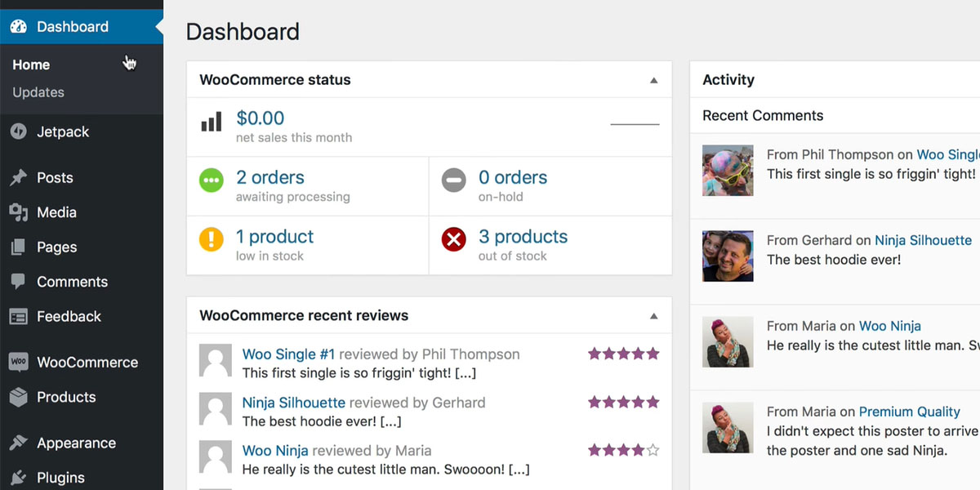This screenshot has height=490, width=980.
Task: Open the 2 orders awaiting processing link
Action: (269, 178)
